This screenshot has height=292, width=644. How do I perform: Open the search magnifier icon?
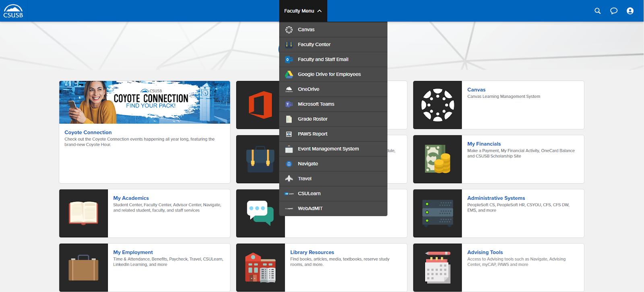click(598, 11)
